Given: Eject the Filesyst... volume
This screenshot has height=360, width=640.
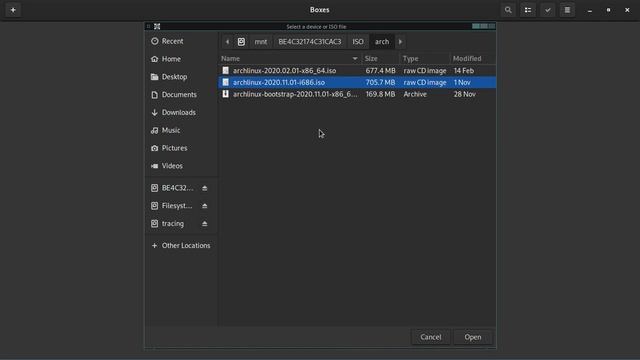Looking at the screenshot, I should click(x=204, y=206).
